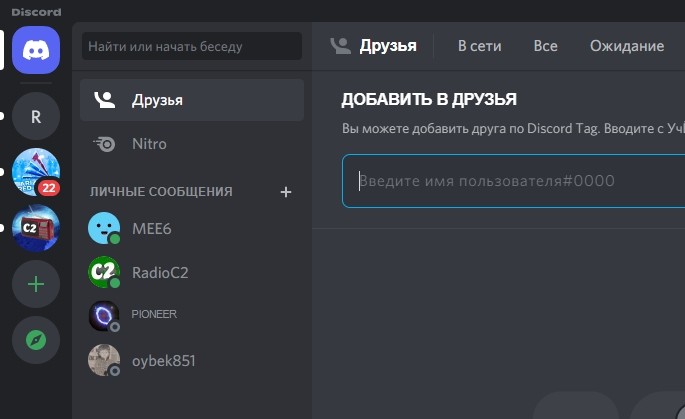Select Друзья in the left sidebar
Screen dimensions: 685x419
click(192, 100)
